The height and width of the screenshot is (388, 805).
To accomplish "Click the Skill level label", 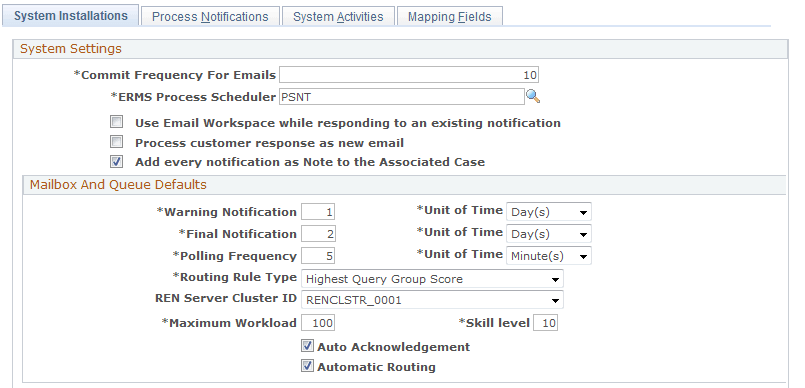I will coord(494,323).
